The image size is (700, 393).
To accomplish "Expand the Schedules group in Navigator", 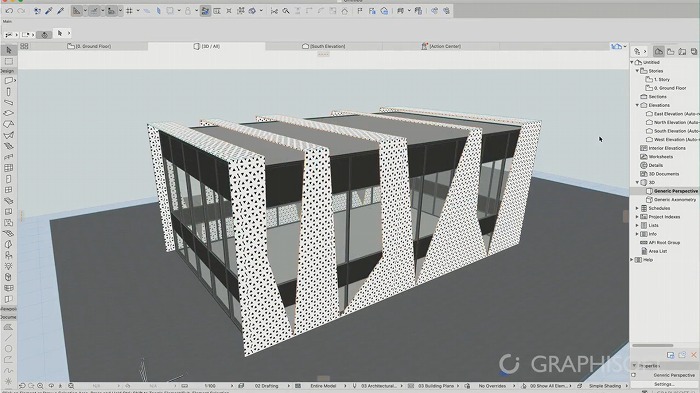I will (x=637, y=208).
